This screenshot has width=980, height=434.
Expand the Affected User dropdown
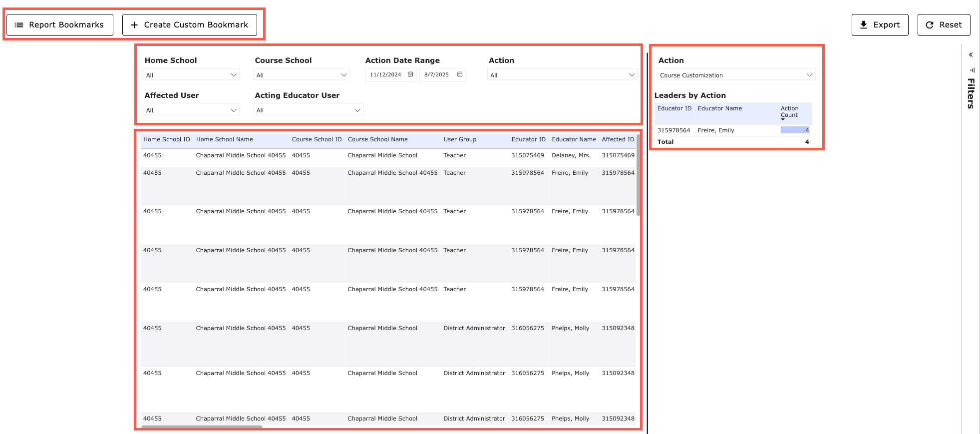coord(191,110)
